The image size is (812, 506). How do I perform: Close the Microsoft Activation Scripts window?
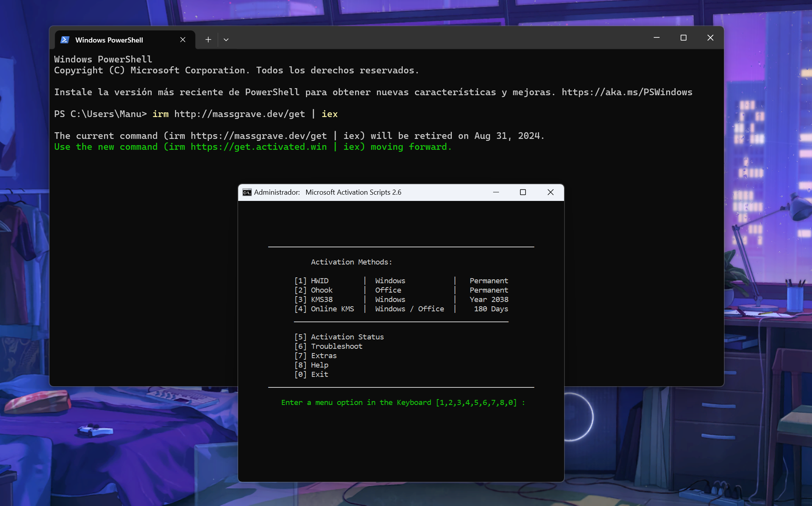tap(550, 192)
